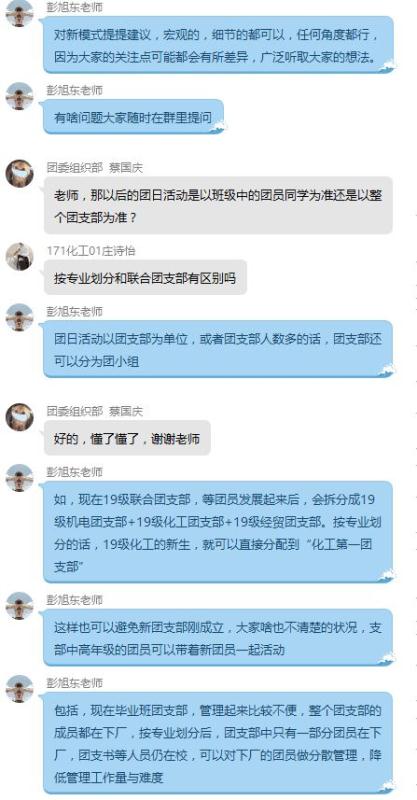The image size is (417, 800).
Task: Click 蔡国庆's avatar next to the 团日活动 question
Action: pyautogui.click(x=19, y=173)
